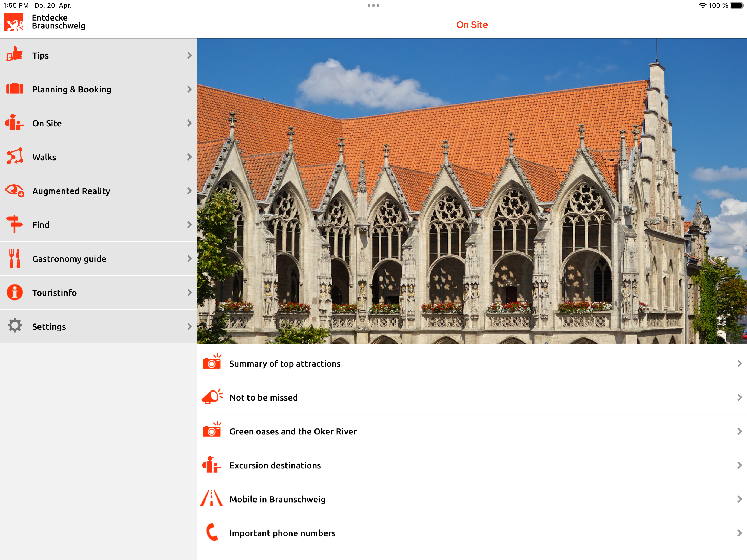747x560 pixels.
Task: Tap the signpost Find icon
Action: pyautogui.click(x=14, y=224)
